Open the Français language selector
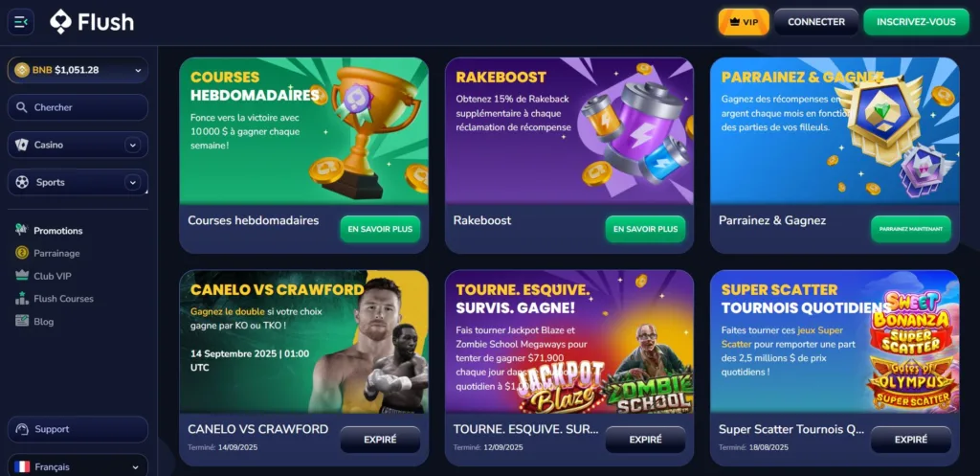This screenshot has height=476, width=980. pos(78,465)
